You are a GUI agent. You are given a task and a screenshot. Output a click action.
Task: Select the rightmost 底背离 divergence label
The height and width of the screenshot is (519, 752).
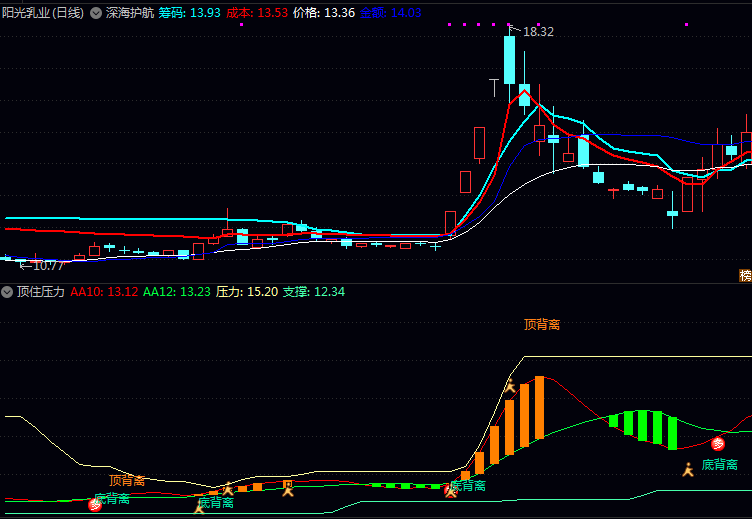[719, 465]
